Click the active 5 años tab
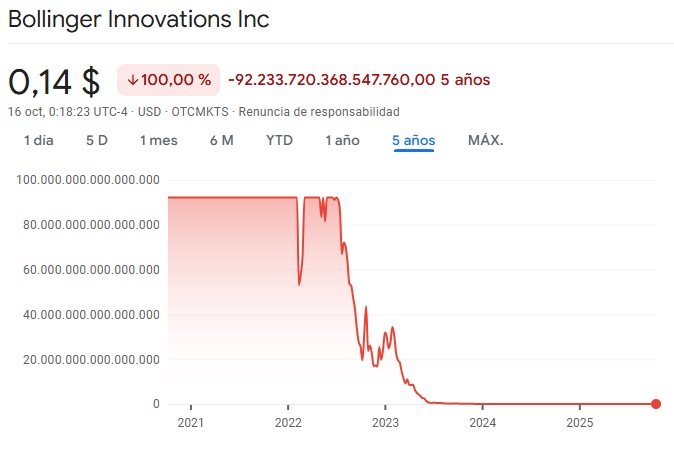 point(413,140)
